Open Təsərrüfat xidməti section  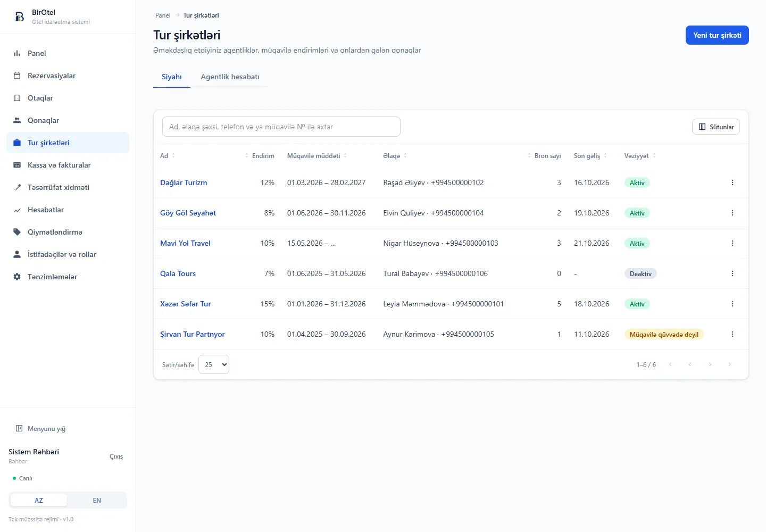pos(68,187)
